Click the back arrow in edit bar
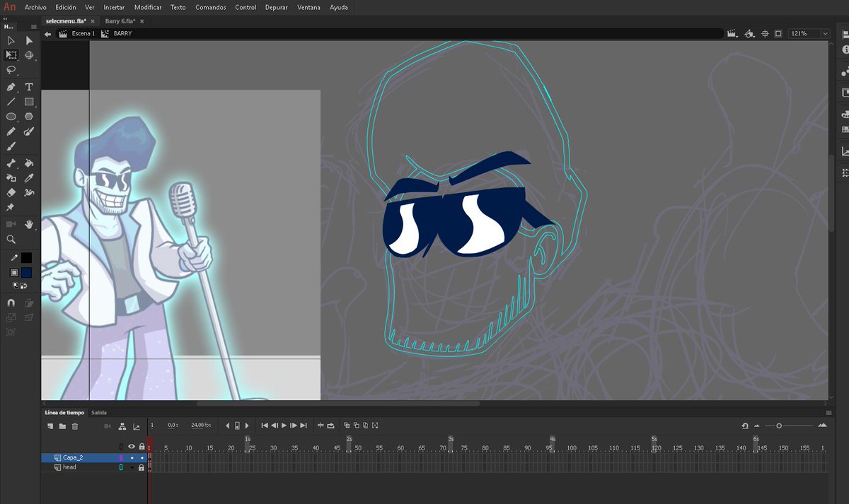Image resolution: width=849 pixels, height=504 pixels. [x=47, y=33]
